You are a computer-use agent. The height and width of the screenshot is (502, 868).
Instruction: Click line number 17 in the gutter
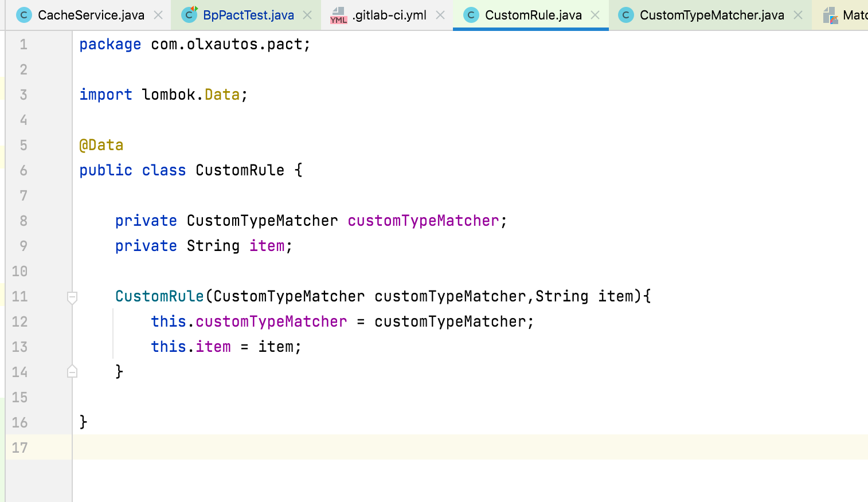coord(19,448)
